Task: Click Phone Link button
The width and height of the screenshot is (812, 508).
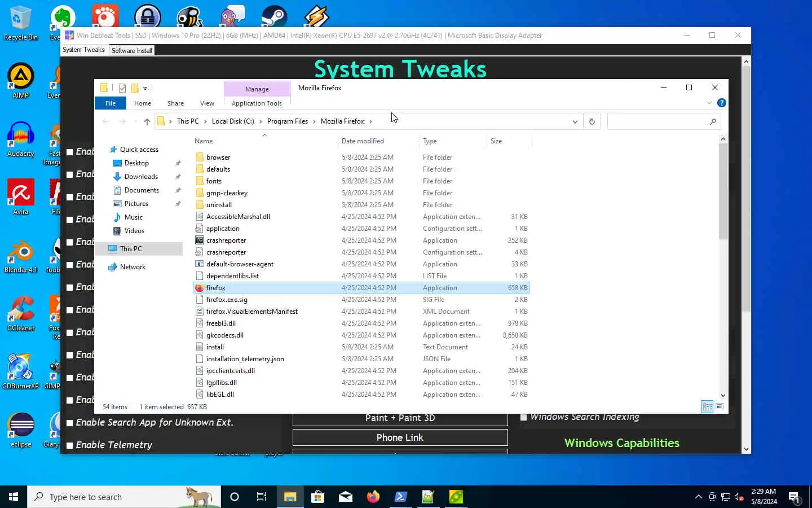Action: tap(400, 437)
